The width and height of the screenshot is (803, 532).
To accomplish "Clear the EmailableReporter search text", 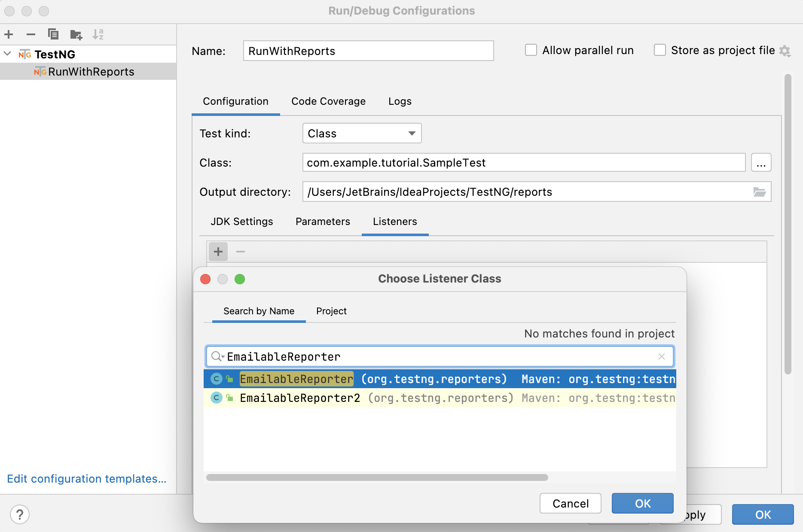I will pos(662,356).
